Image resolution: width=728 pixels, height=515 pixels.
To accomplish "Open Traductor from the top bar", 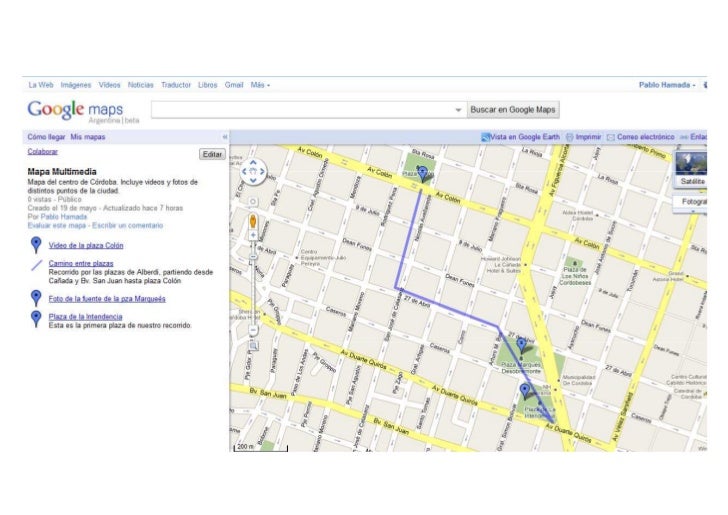I will click(176, 85).
